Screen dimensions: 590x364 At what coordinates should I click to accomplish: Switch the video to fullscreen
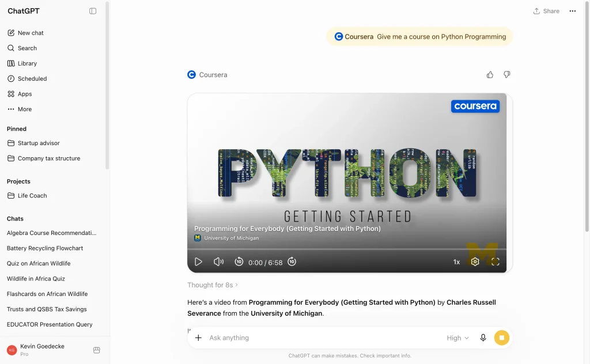point(495,261)
